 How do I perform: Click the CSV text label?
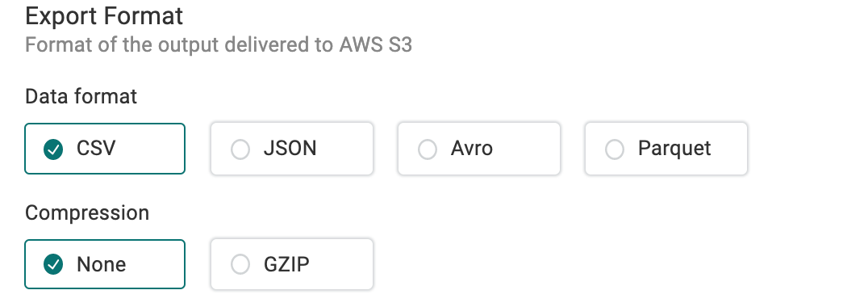[x=96, y=149]
